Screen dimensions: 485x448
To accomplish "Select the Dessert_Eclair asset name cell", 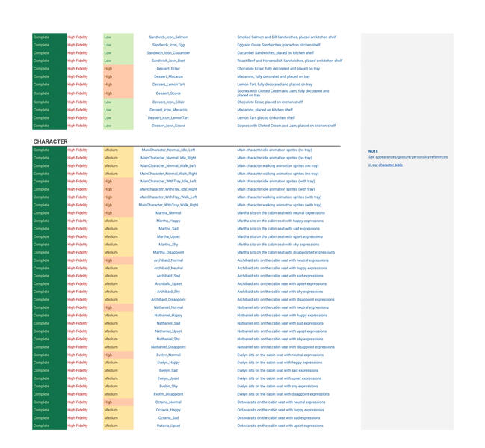I will point(168,69).
